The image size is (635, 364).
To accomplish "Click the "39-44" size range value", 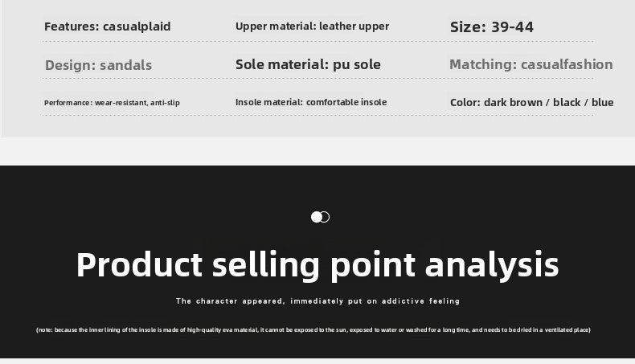I will point(512,27).
